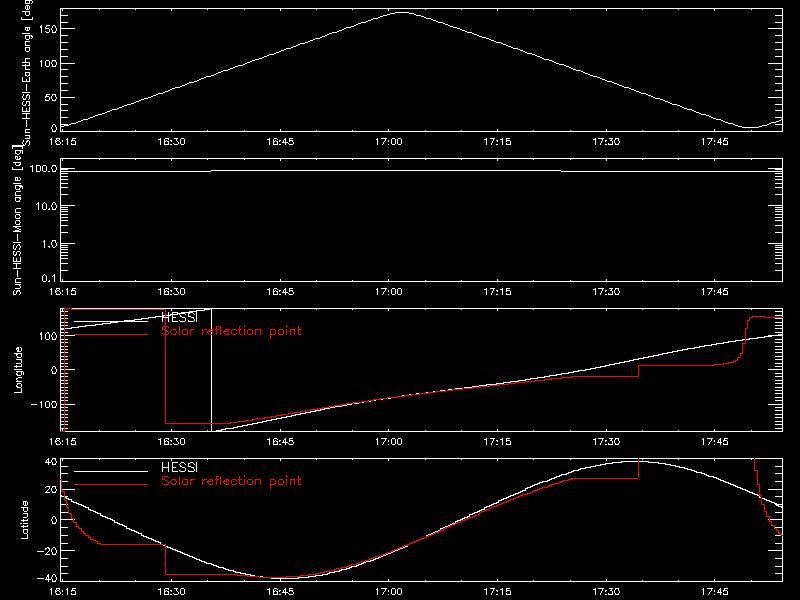Click the red legend line sample in Longitude plot

[x=111, y=335]
